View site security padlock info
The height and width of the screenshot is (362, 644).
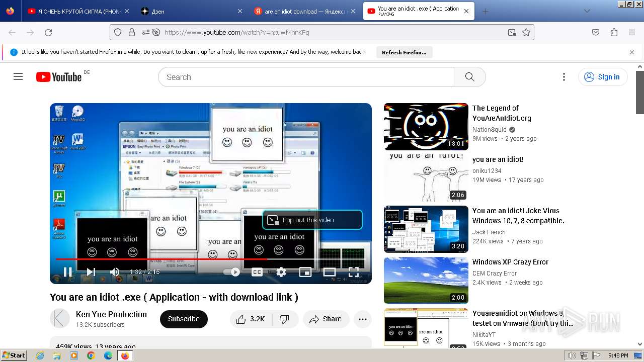click(x=132, y=32)
